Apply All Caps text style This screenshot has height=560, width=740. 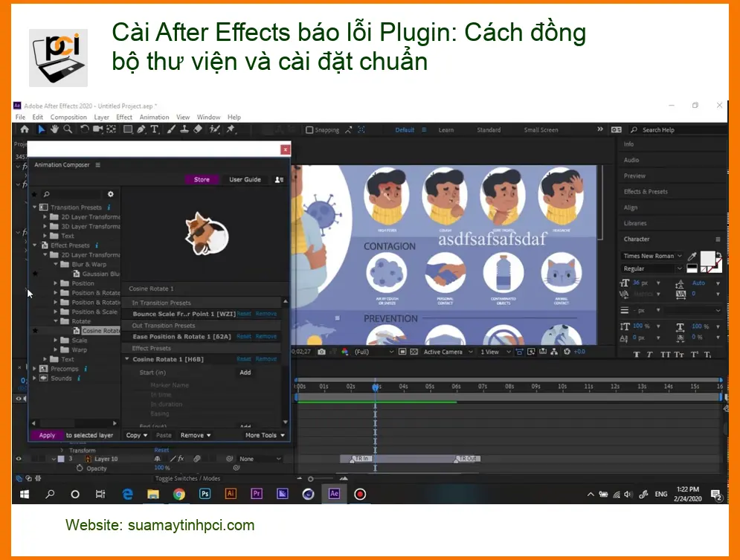pyautogui.click(x=665, y=355)
